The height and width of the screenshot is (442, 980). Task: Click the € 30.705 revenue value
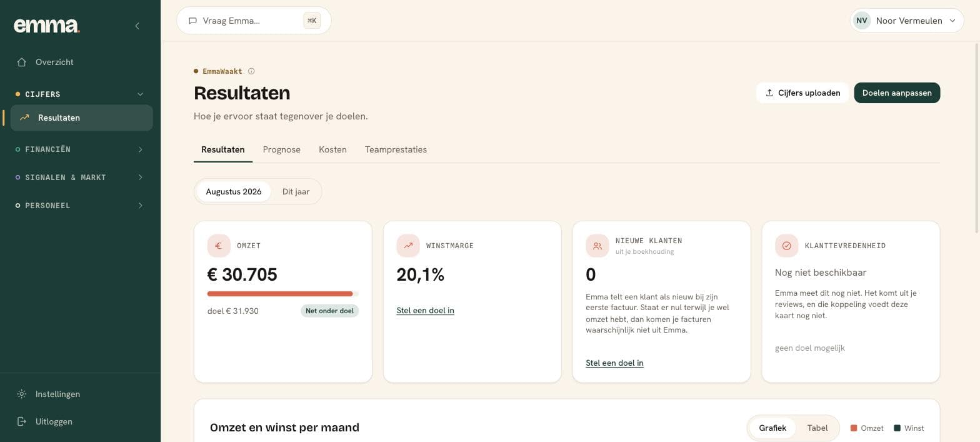tap(242, 274)
